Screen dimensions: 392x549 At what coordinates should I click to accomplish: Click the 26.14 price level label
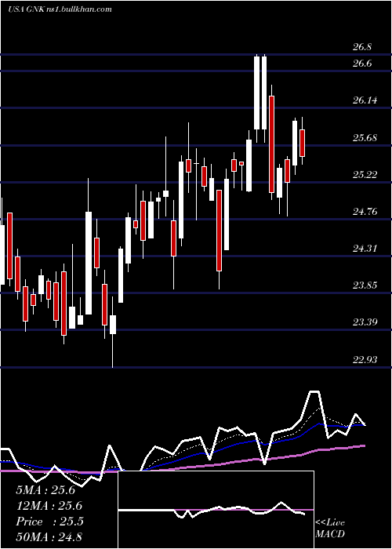(x=365, y=101)
